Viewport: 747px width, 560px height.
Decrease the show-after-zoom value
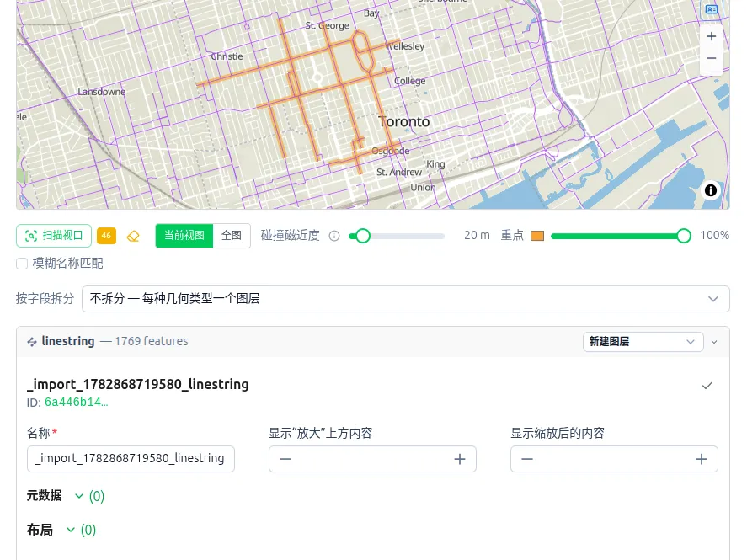pyautogui.click(x=527, y=459)
